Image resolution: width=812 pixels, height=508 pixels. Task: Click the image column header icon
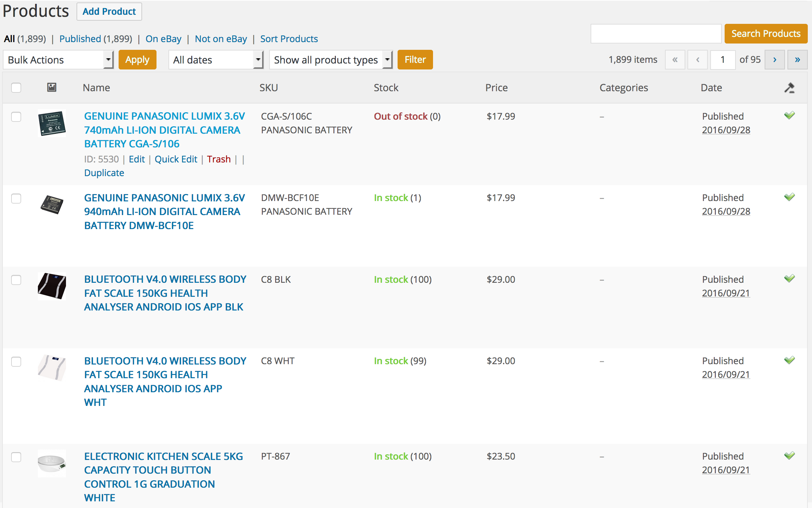click(52, 87)
